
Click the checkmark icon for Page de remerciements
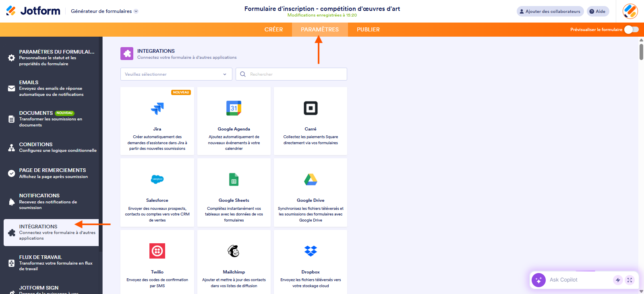12,174
